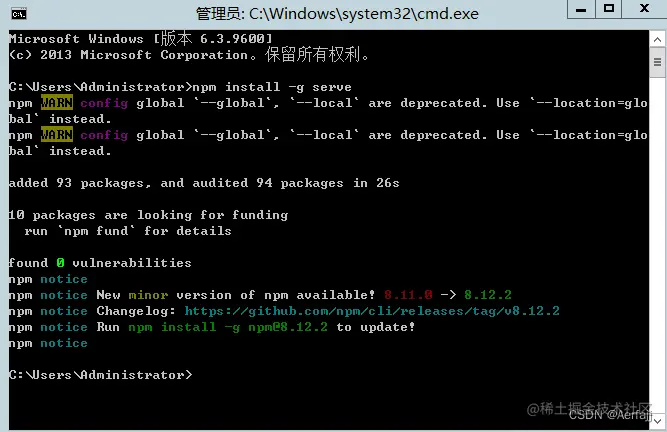Click the yellow 'minor' word in notice
Image resolution: width=667 pixels, height=432 pixels.
tap(148, 295)
